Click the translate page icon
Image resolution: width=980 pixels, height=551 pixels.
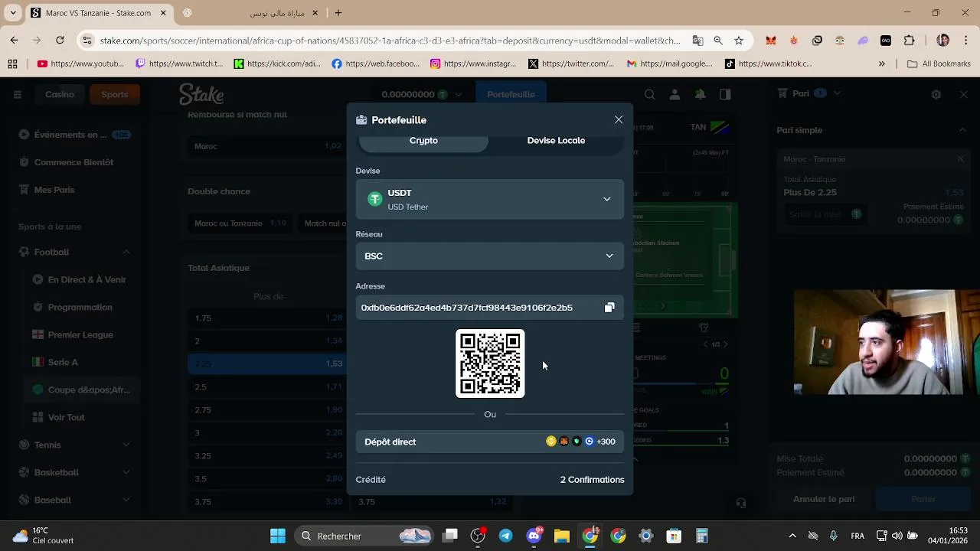point(697,41)
